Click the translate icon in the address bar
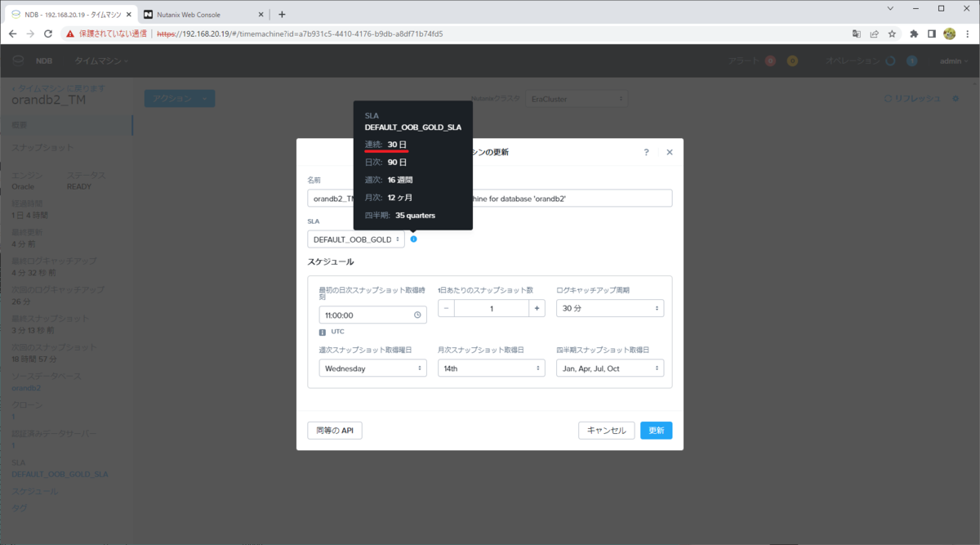This screenshot has height=545, width=980. click(x=856, y=34)
